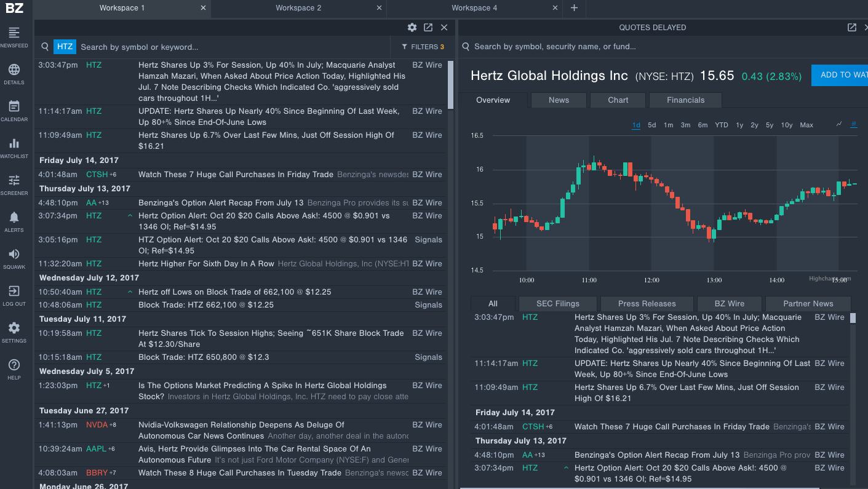This screenshot has height=489, width=868.
Task: Switch chart to candlestick view icon
Action: pyautogui.click(x=854, y=124)
